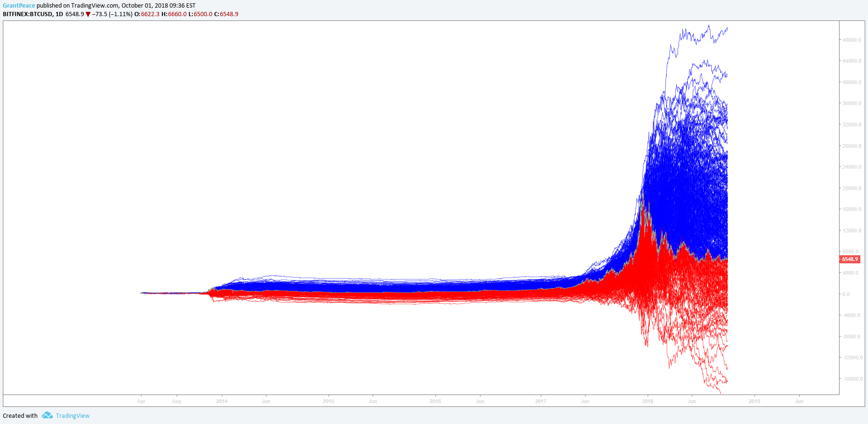Click the published on TradingView.com date text
Image resolution: width=868 pixels, height=424 pixels.
pos(116,6)
